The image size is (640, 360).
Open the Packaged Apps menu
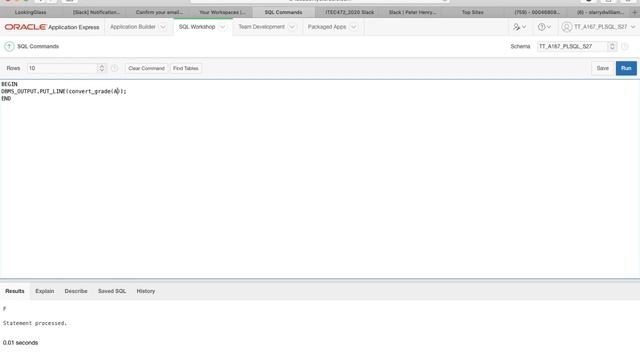point(327,27)
